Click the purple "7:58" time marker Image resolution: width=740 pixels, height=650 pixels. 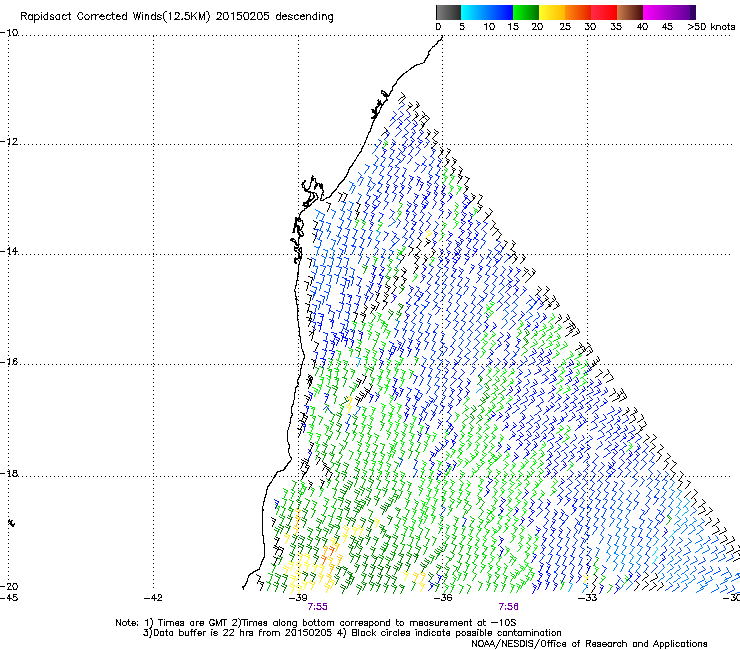click(x=508, y=607)
